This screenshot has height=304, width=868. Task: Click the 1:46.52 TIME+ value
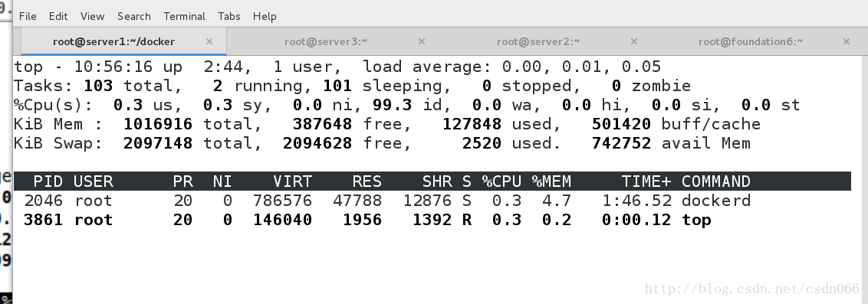(x=636, y=201)
